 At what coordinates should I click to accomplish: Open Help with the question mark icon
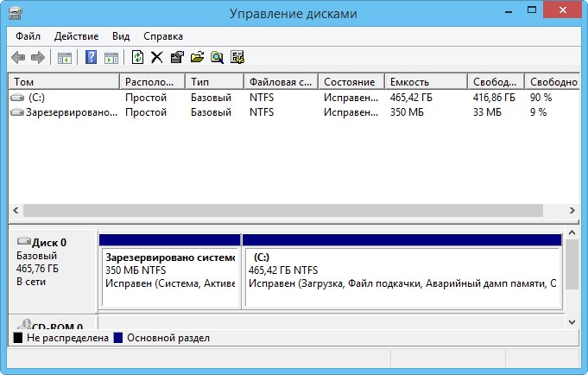[x=91, y=57]
